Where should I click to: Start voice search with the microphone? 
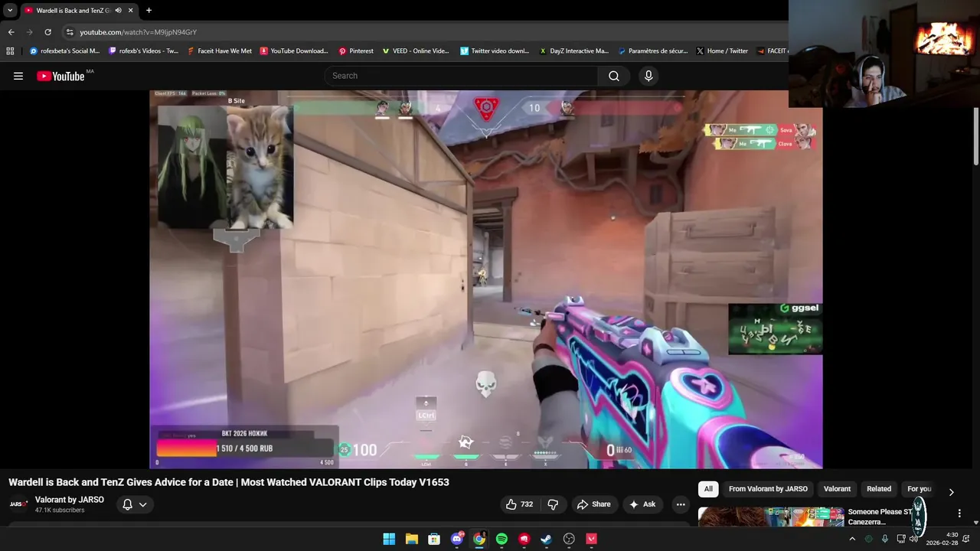(x=648, y=76)
